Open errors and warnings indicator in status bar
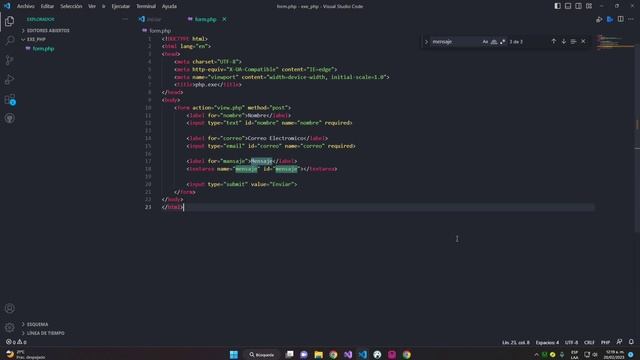Viewport: 640px width, 360px height. pos(16,342)
